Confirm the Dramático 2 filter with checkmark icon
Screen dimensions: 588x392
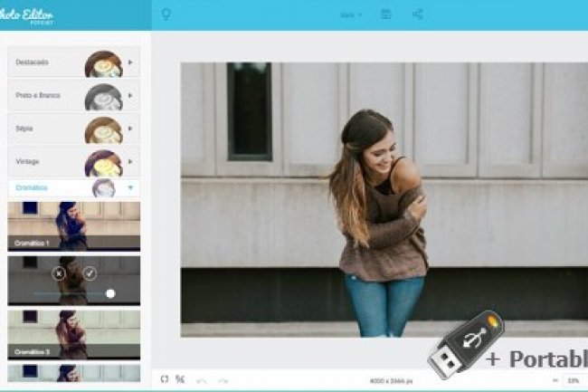[x=90, y=272]
